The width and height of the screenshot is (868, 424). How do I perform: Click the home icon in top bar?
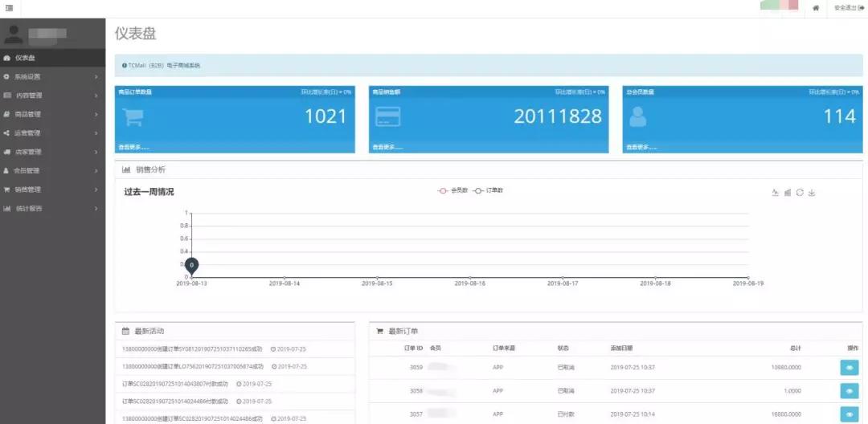coord(816,8)
